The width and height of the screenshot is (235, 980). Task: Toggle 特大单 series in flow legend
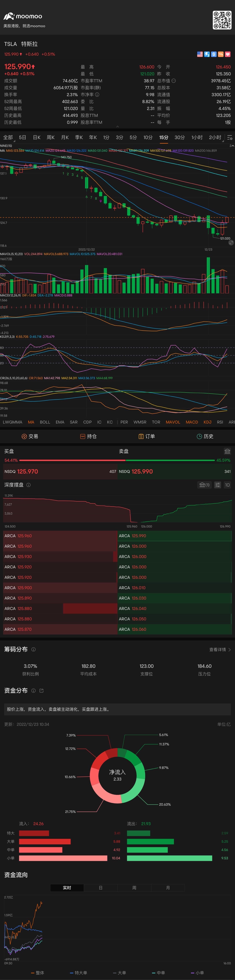[78, 973]
